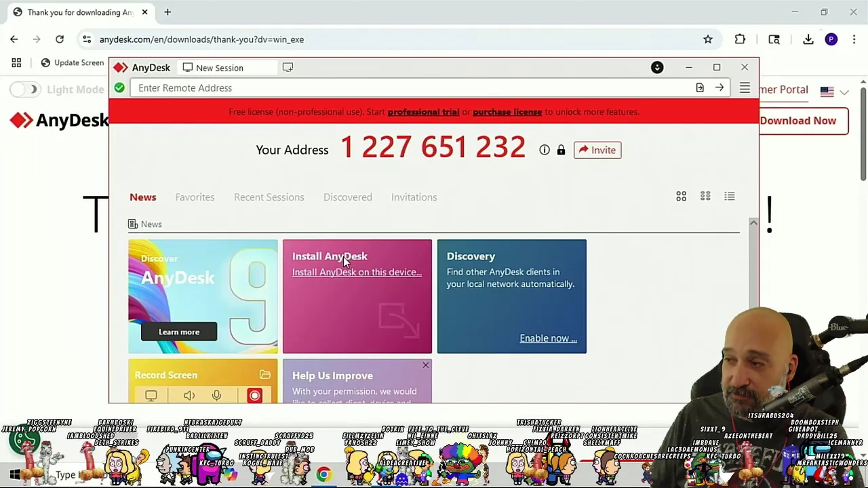Bookmark page with Chrome star icon

point(708,39)
